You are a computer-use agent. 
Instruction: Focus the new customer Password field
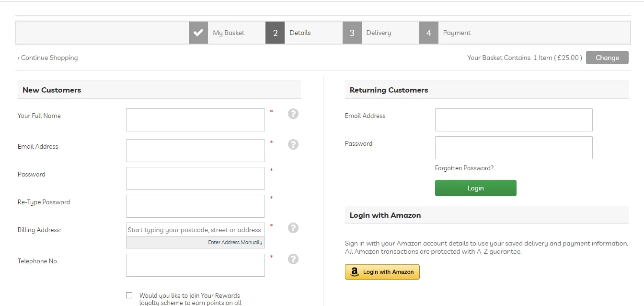[x=195, y=178]
